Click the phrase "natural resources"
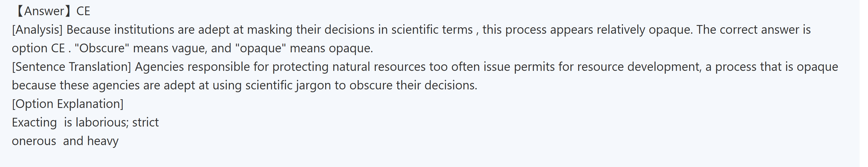The image size is (868, 167). [379, 67]
